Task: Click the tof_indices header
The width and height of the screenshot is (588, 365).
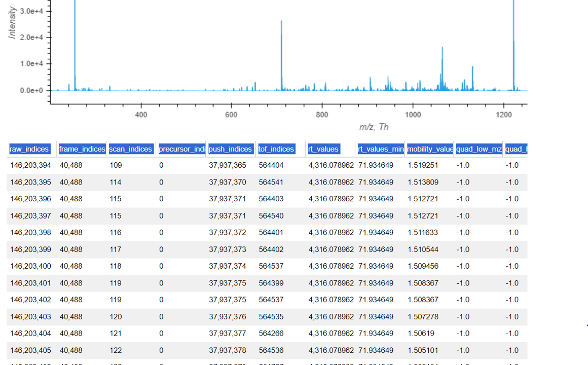Action: tap(276, 149)
